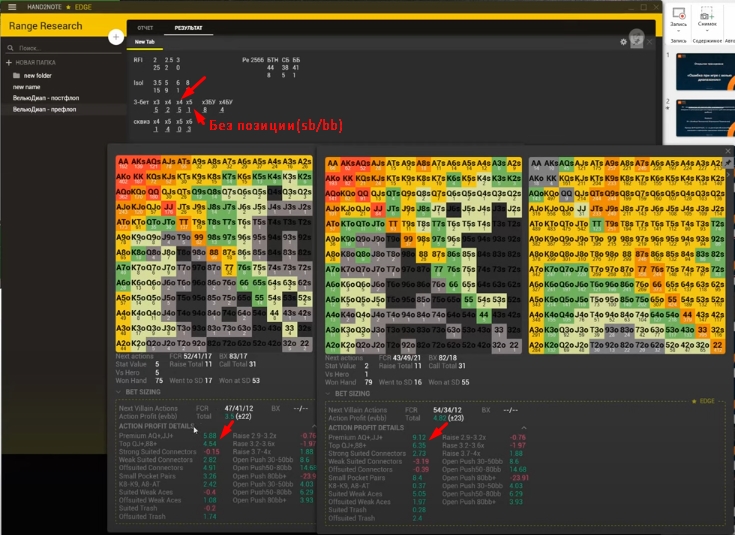
Task: Collapse ACTION PROFIT DETAILS in the right popup
Action: click(x=524, y=428)
